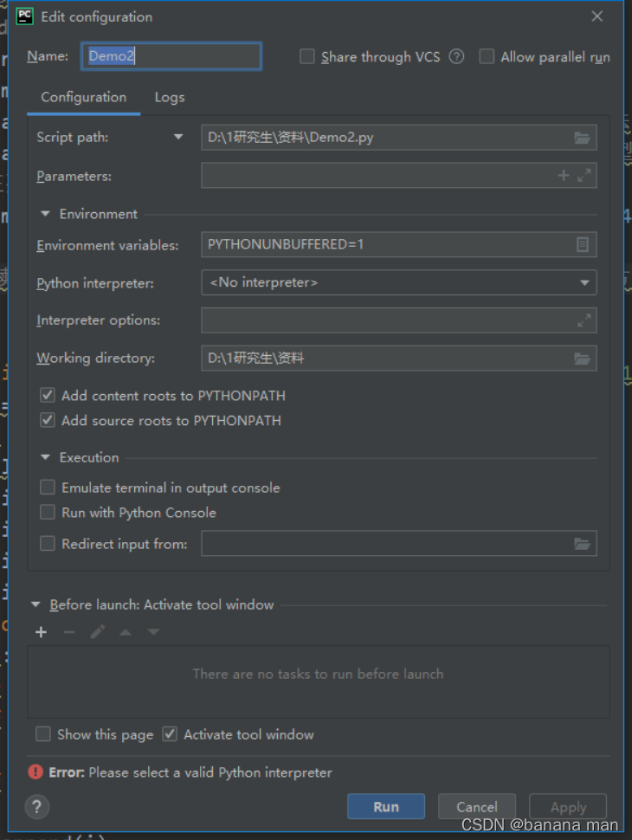Image resolution: width=632 pixels, height=840 pixels.
Task: Collapse the Before launch section
Action: [x=35, y=604]
